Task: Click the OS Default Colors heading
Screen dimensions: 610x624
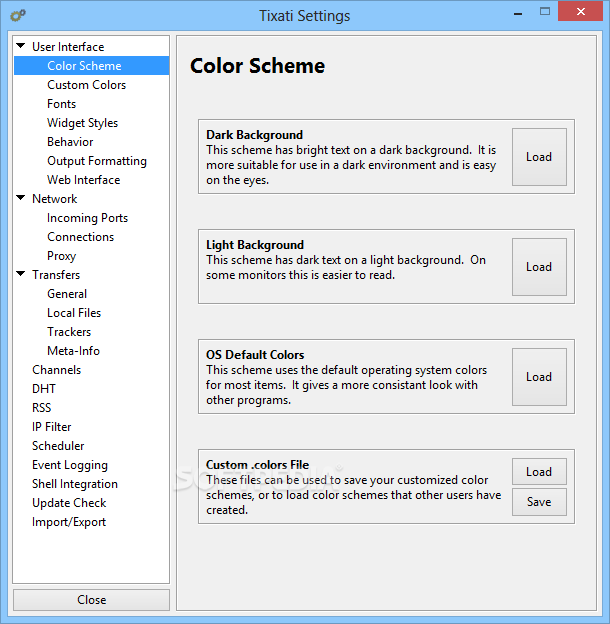Action: click(x=255, y=355)
